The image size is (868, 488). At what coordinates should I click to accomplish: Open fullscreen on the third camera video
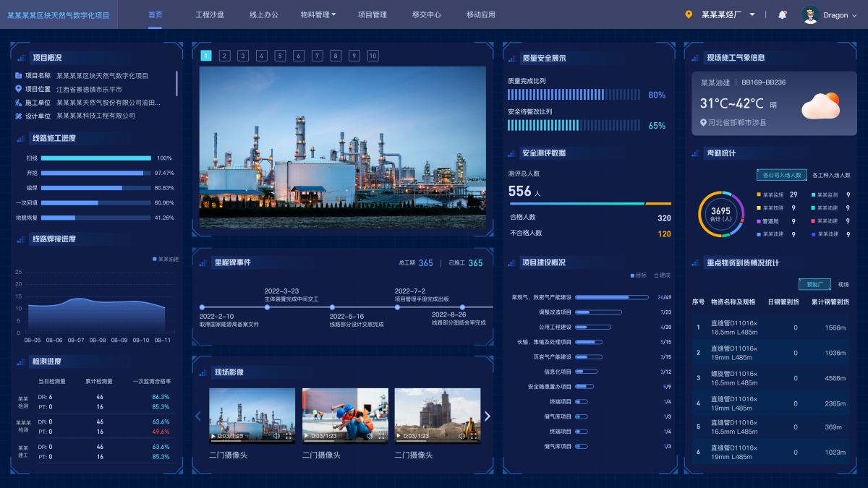[x=473, y=436]
